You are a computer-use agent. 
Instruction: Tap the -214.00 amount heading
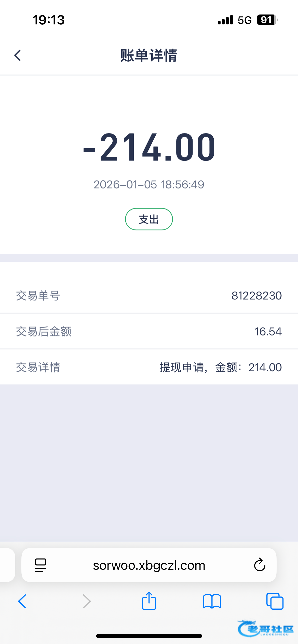click(x=149, y=148)
